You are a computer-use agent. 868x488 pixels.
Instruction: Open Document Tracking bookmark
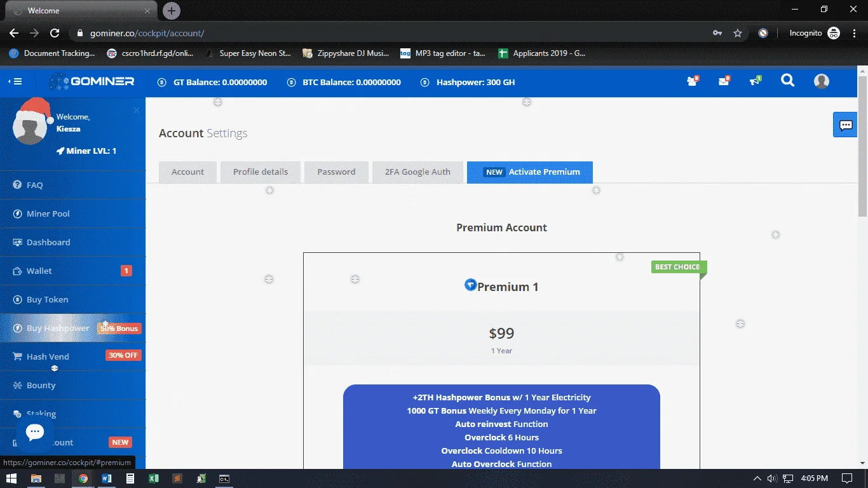[52, 53]
